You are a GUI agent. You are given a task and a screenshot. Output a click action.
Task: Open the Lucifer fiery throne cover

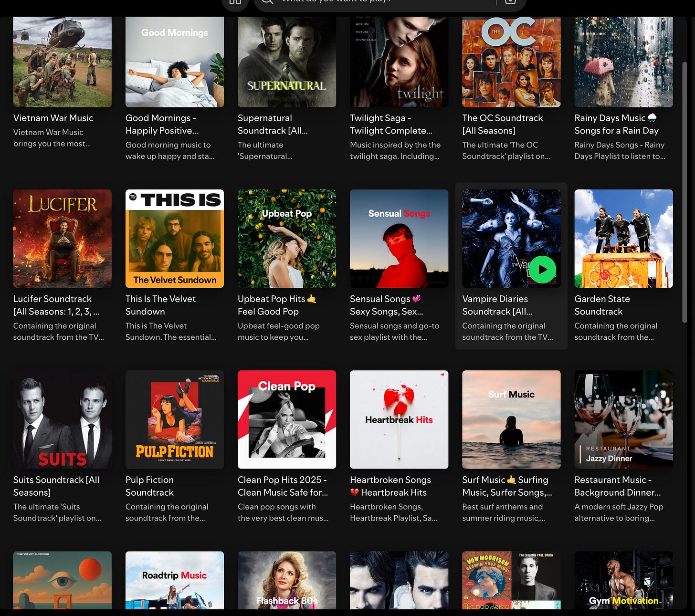point(63,239)
